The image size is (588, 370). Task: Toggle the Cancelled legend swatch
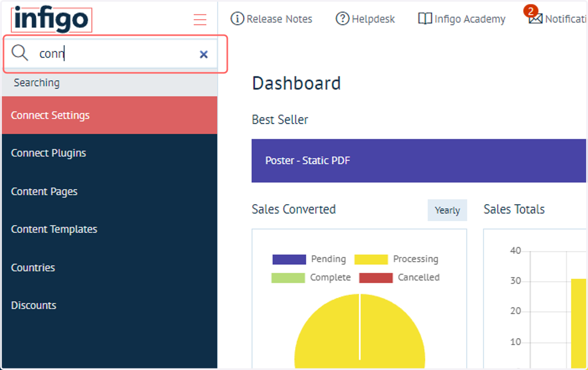click(x=376, y=277)
